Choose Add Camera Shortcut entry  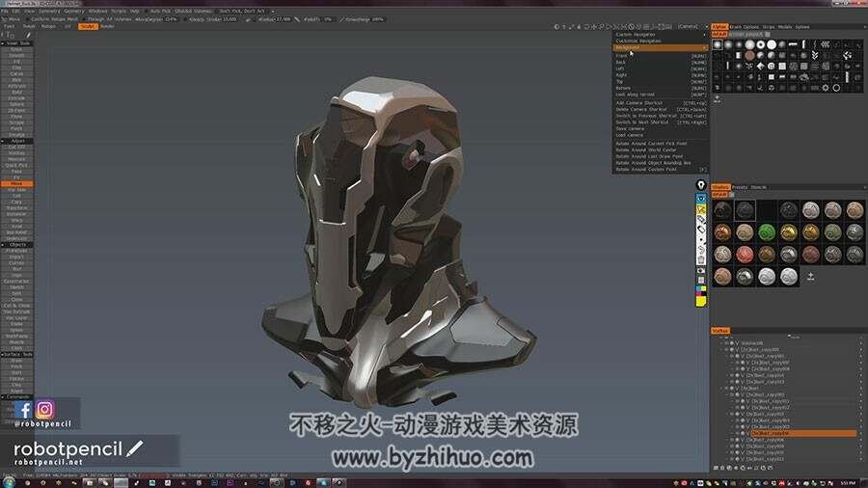click(661, 103)
